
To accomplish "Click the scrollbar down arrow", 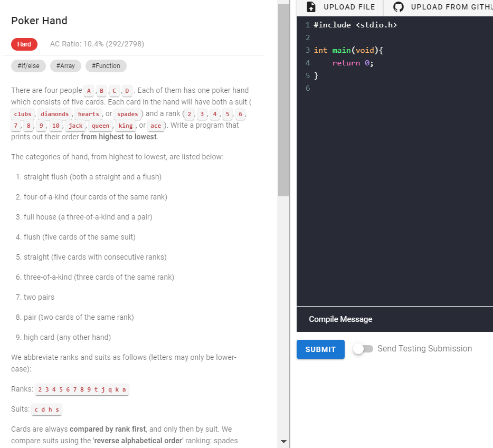I will coord(283,441).
